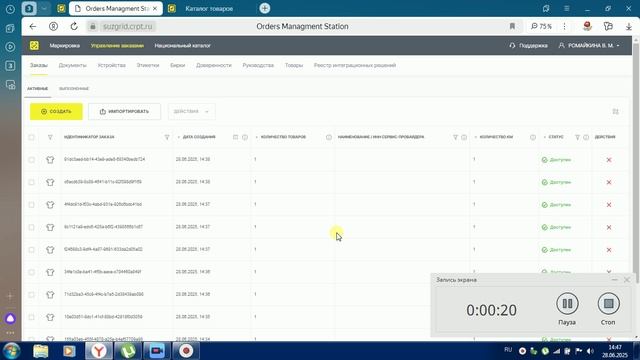Switch to the Документы tab
The width and height of the screenshot is (640, 360).
(x=72, y=65)
